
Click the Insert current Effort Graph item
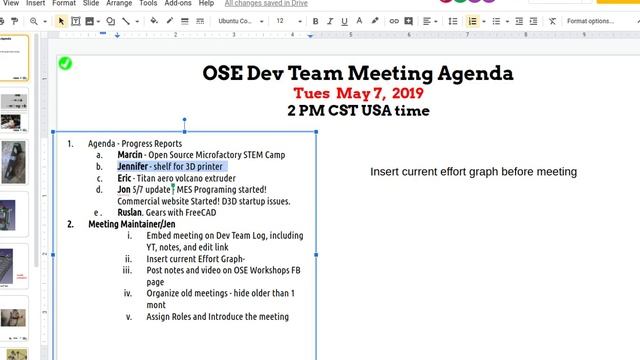(196, 259)
